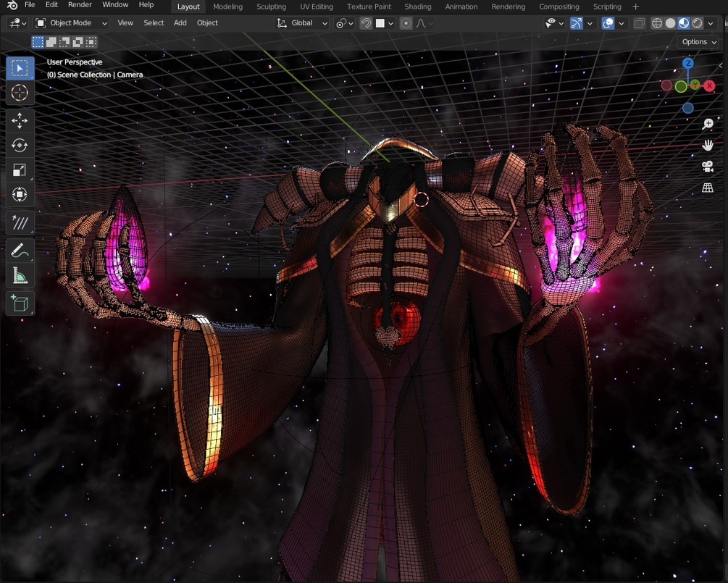Activate the Scale tool
Viewport: 728px width, 583px height.
tap(20, 170)
